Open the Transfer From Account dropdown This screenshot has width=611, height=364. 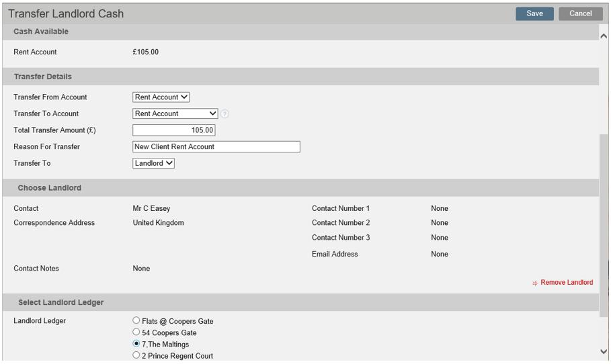[x=161, y=97]
